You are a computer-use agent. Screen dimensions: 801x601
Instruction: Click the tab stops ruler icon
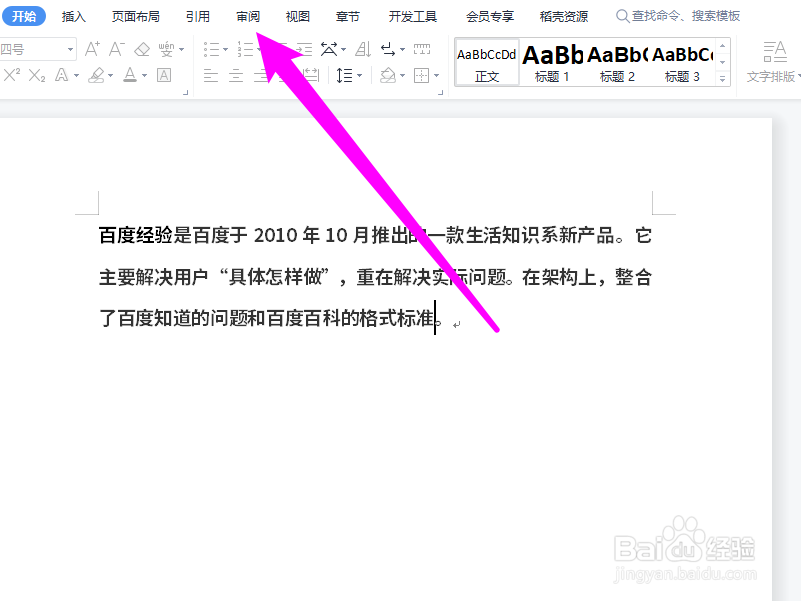pos(422,50)
